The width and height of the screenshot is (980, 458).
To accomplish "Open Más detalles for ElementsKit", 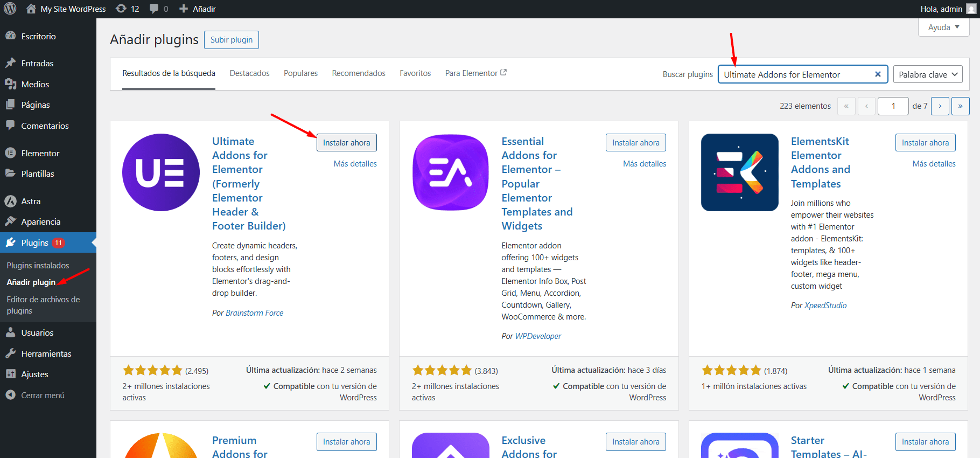I will coord(934,164).
